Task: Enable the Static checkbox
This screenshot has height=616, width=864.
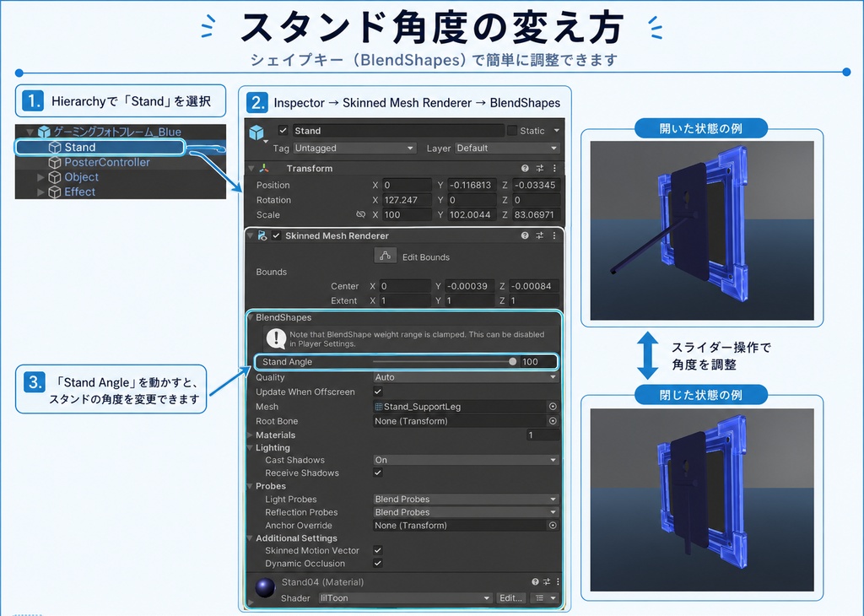Action: click(x=512, y=131)
